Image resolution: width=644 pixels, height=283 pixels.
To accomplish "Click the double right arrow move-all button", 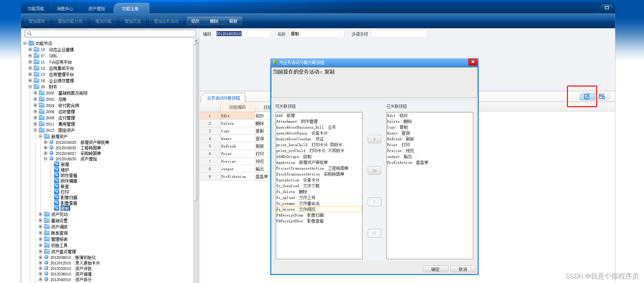I will point(374,171).
